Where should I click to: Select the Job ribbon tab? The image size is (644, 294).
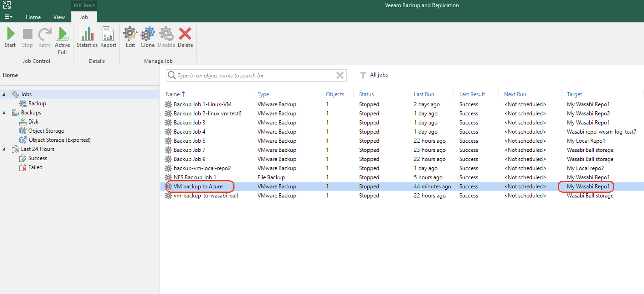coord(84,17)
